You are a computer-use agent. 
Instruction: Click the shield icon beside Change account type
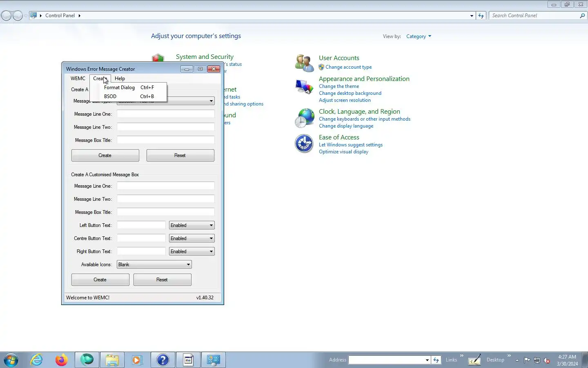[x=321, y=67]
